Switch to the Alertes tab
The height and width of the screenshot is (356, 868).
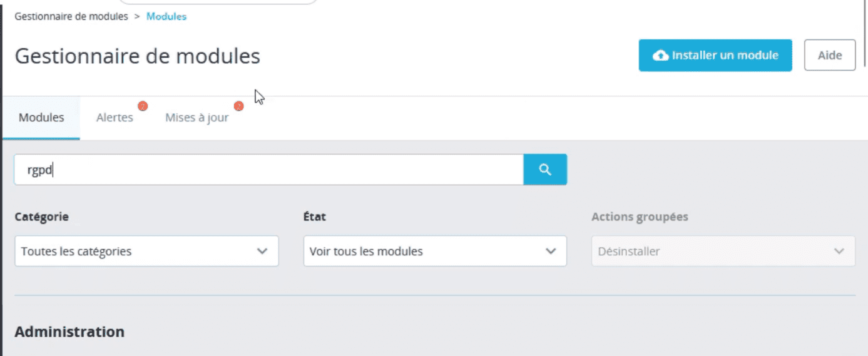pyautogui.click(x=115, y=118)
